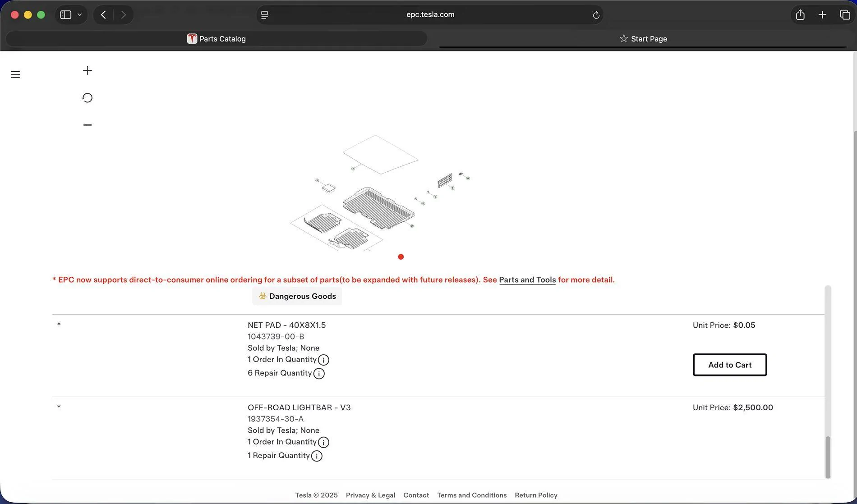Click Safari sidebar toggle icon
This screenshot has height=504, width=857.
coord(66,14)
